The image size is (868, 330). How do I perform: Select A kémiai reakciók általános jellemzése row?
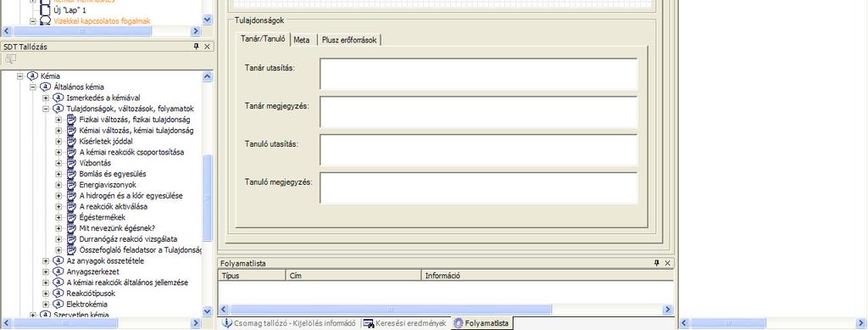[x=127, y=282]
